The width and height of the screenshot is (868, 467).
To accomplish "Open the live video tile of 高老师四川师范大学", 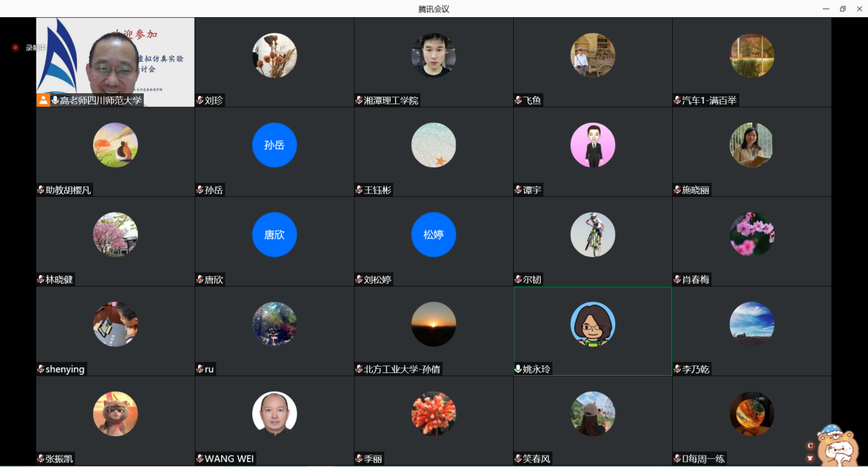I will [x=115, y=58].
